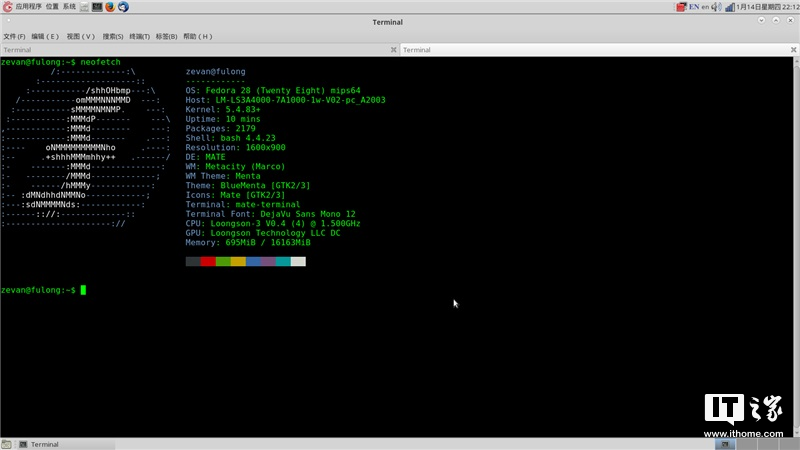The width and height of the screenshot is (800, 450).
Task: Click the 'Host: LM-LS3A4000' line
Action: (286, 100)
